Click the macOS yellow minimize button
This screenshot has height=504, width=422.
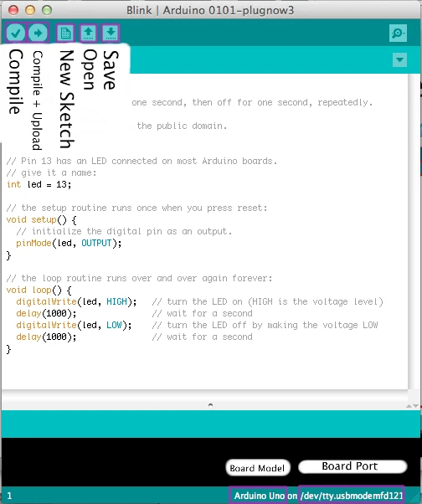pos(30,10)
